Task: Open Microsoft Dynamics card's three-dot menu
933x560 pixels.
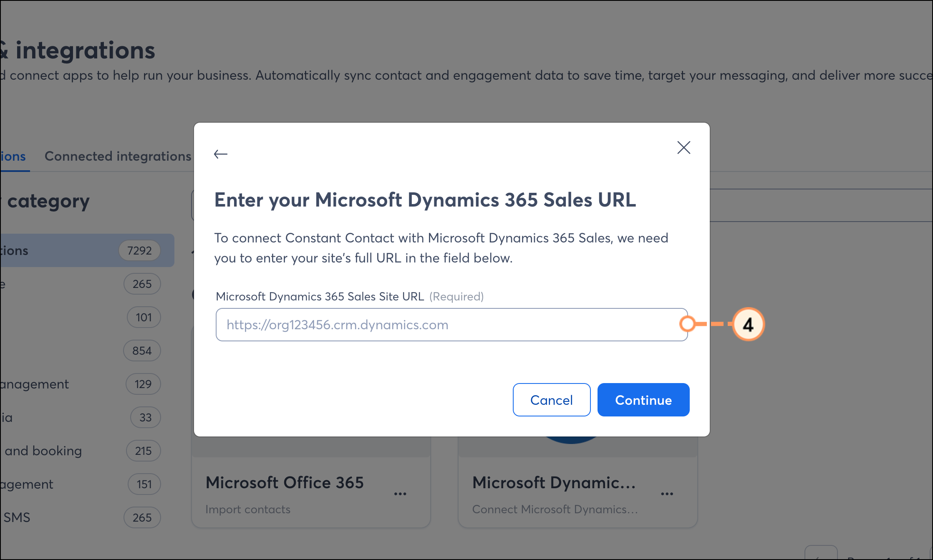Action: pos(667,494)
